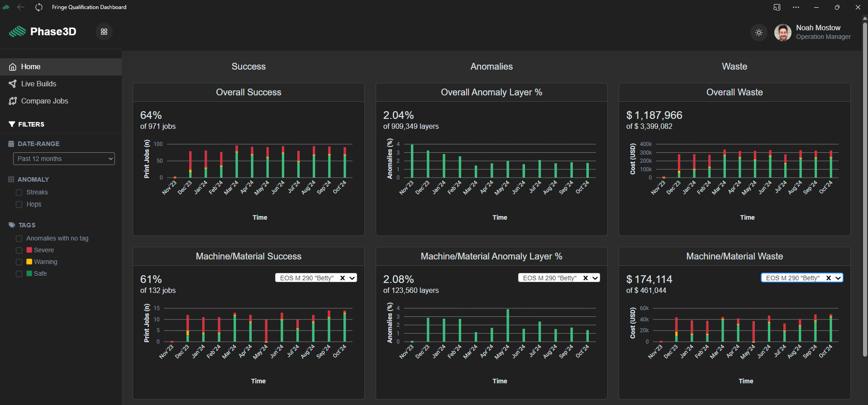Open the Past 12 months date-range dropdown
The image size is (868, 405).
pos(64,159)
